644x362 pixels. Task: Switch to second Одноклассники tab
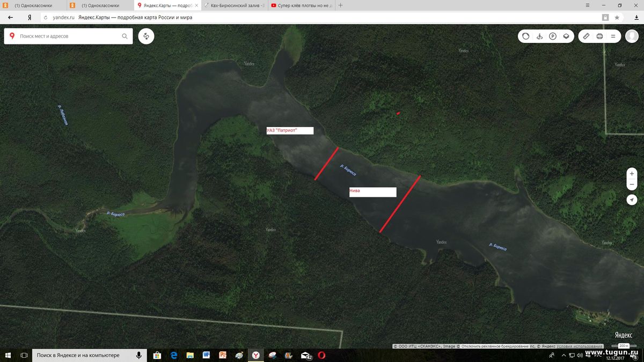point(100,5)
